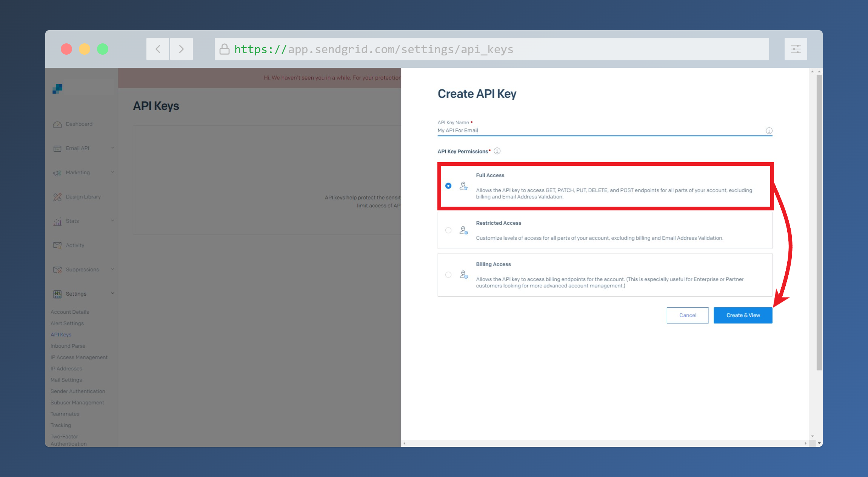The height and width of the screenshot is (477, 868).
Task: Click the Billing Access option title
Action: pos(493,264)
